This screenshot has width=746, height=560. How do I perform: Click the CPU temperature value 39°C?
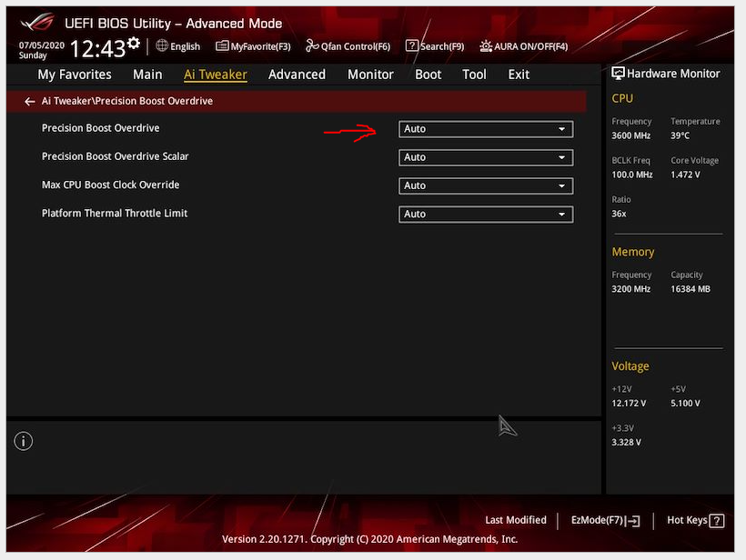680,135
